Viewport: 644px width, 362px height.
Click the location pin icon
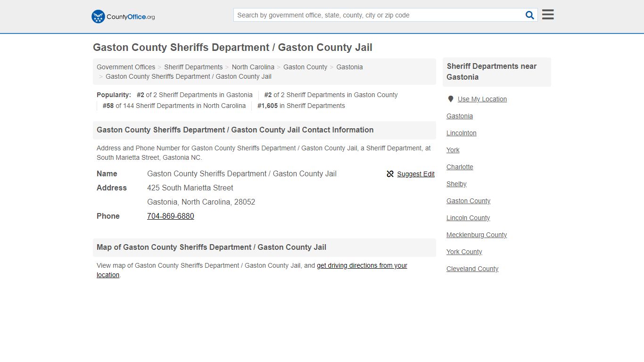click(451, 99)
